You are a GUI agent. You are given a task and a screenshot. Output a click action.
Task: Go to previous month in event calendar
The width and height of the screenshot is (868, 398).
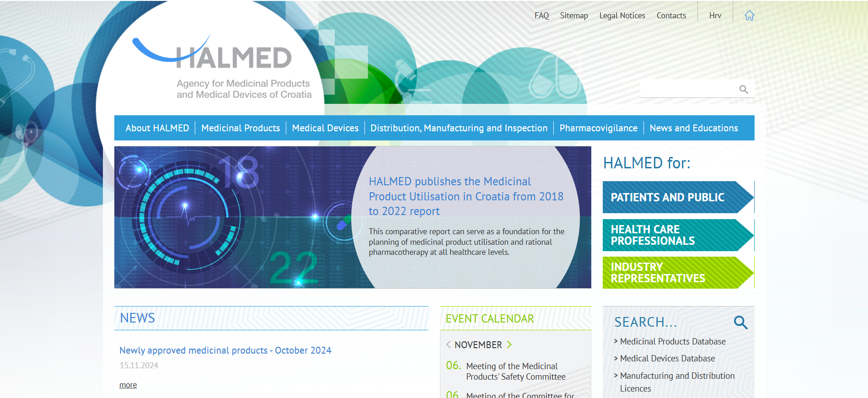pos(448,344)
